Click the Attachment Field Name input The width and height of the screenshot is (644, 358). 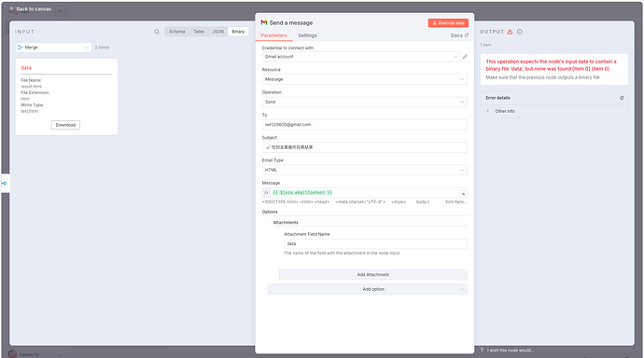(375, 244)
